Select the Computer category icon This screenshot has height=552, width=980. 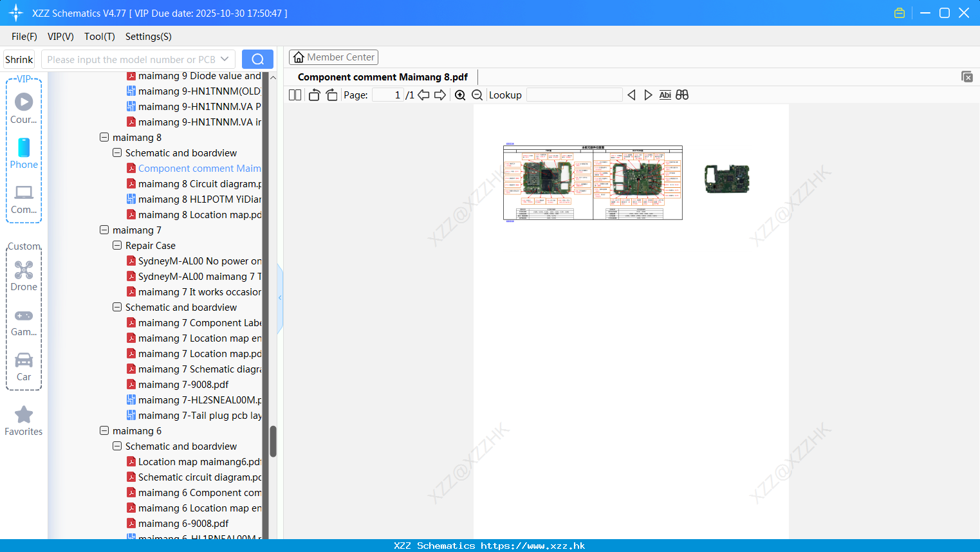(x=24, y=192)
